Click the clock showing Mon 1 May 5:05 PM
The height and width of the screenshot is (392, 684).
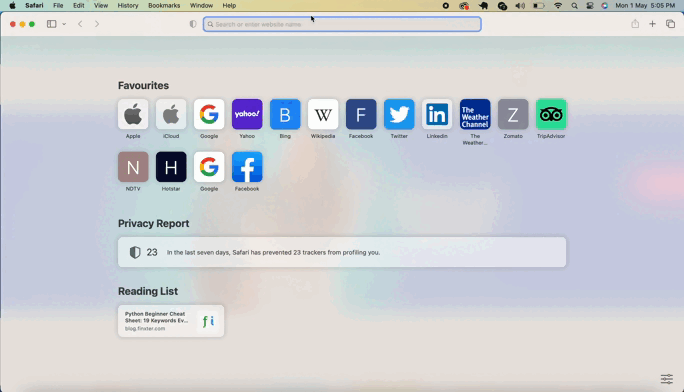click(x=645, y=6)
